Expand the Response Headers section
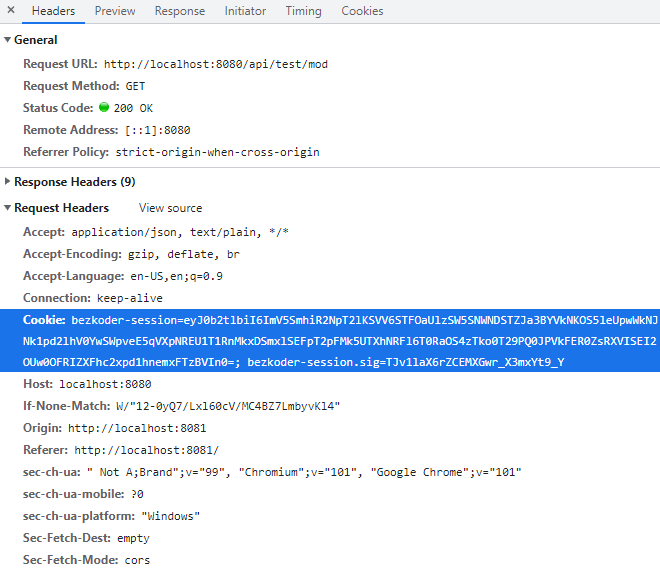Screen dimensions: 660x570 (x=8, y=182)
